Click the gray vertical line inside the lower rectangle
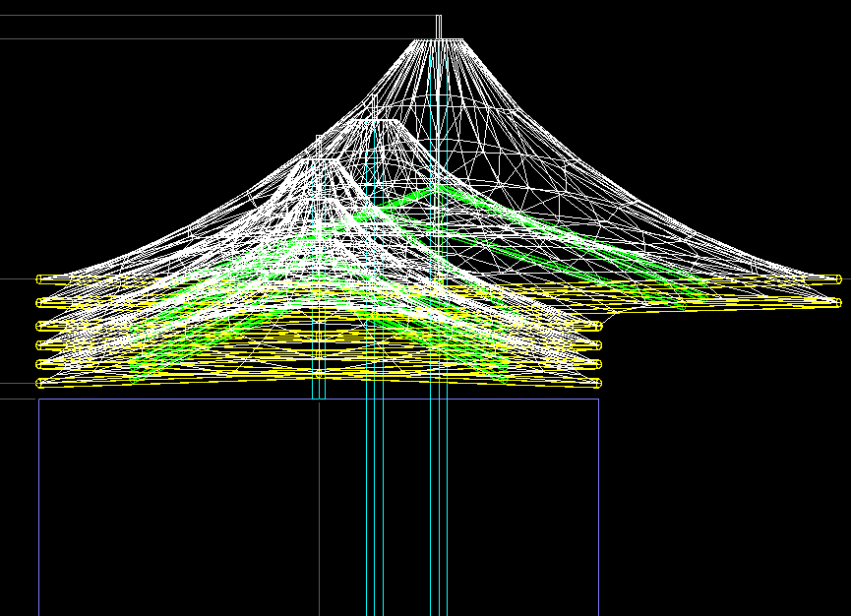Screen dimensions: 851x616 pos(319,512)
